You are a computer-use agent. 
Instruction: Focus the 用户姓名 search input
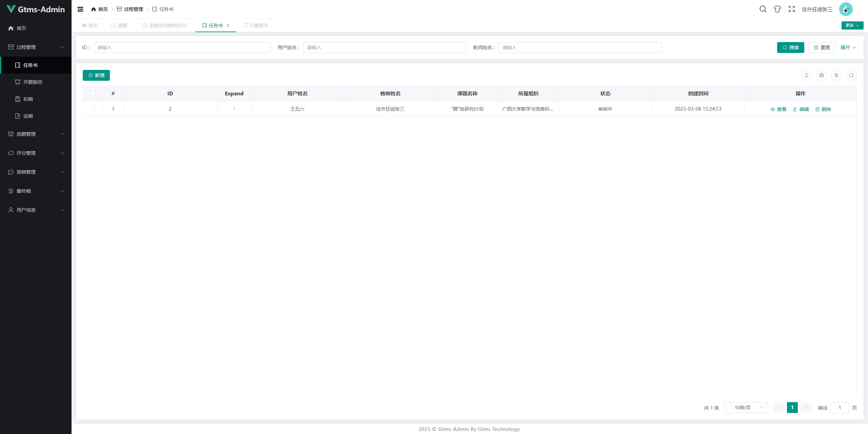[385, 48]
